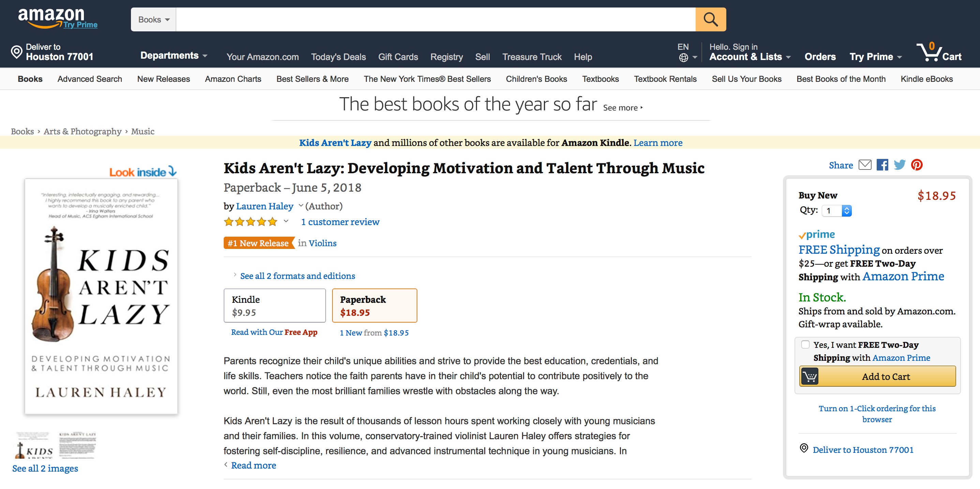Open Today's Deals in the nav bar
The width and height of the screenshot is (980, 489).
click(x=338, y=57)
